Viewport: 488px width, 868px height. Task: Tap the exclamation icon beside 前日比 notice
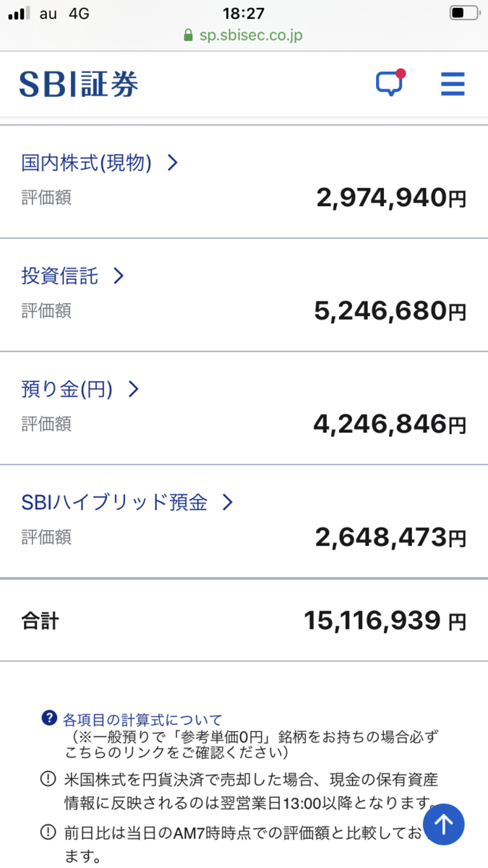[48, 831]
